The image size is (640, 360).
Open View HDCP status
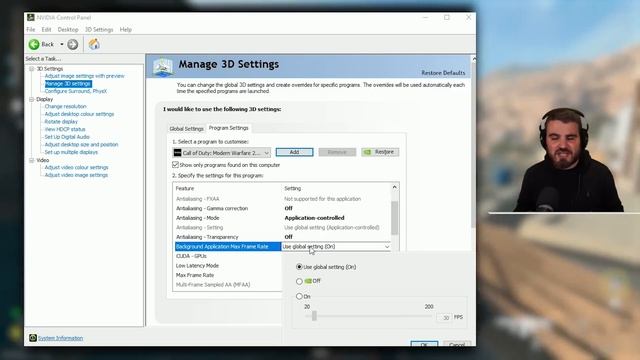64,129
